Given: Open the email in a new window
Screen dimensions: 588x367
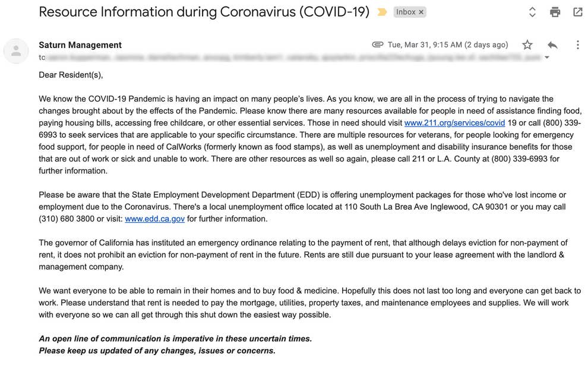Looking at the screenshot, I should [x=577, y=12].
